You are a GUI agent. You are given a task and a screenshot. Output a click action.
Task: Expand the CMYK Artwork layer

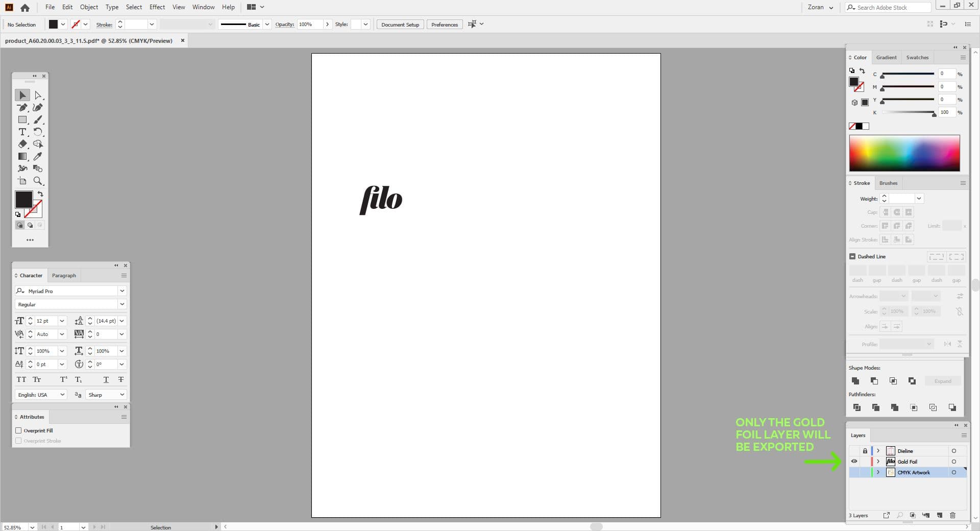point(878,472)
